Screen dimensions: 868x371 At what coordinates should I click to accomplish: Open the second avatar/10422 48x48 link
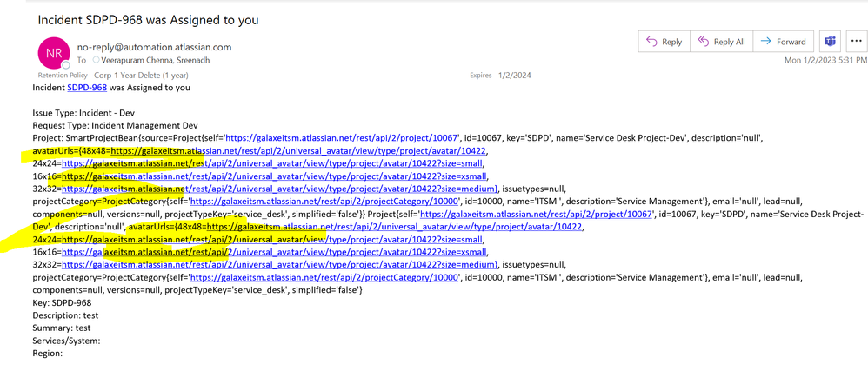click(x=394, y=228)
